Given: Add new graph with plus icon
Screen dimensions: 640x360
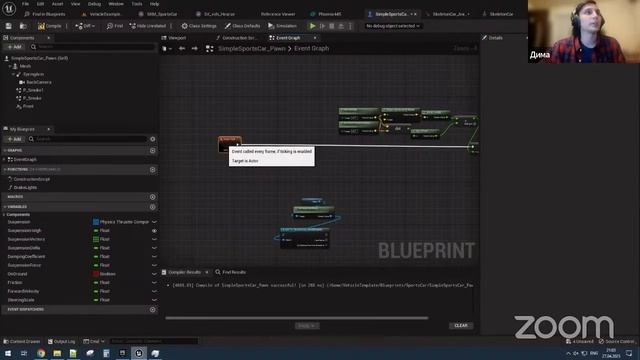Looking at the screenshot, I should click(x=153, y=151).
